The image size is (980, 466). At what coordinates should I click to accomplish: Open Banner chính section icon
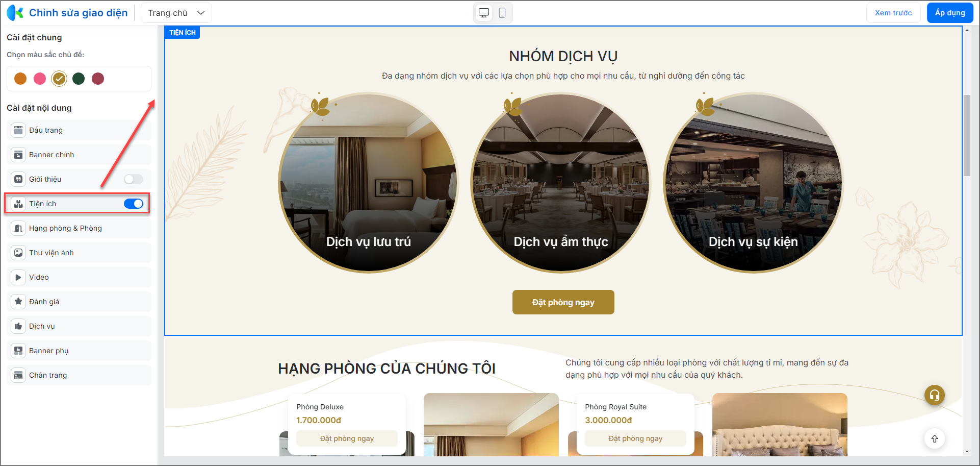pos(18,155)
